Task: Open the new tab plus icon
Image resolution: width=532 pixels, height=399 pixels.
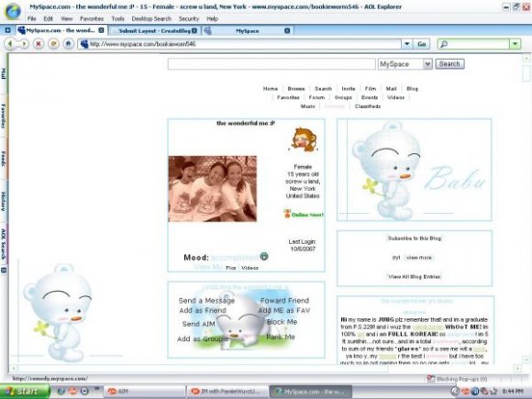Action: click(x=7, y=30)
